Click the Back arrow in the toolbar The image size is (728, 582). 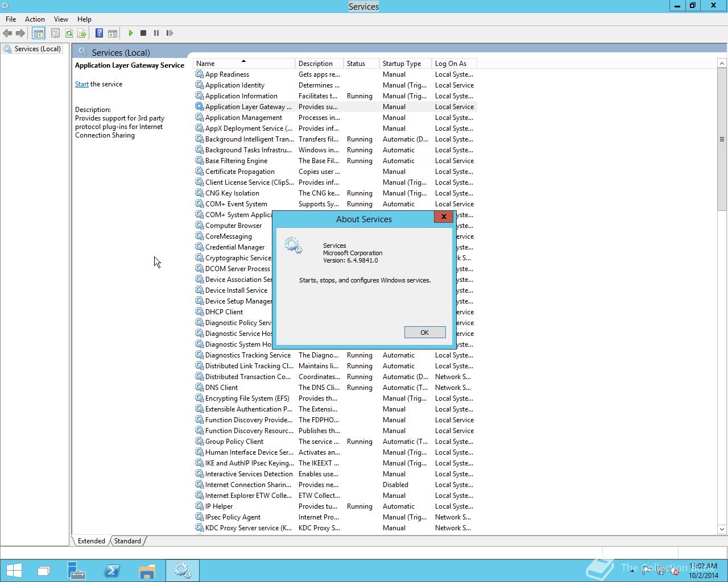tap(7, 33)
